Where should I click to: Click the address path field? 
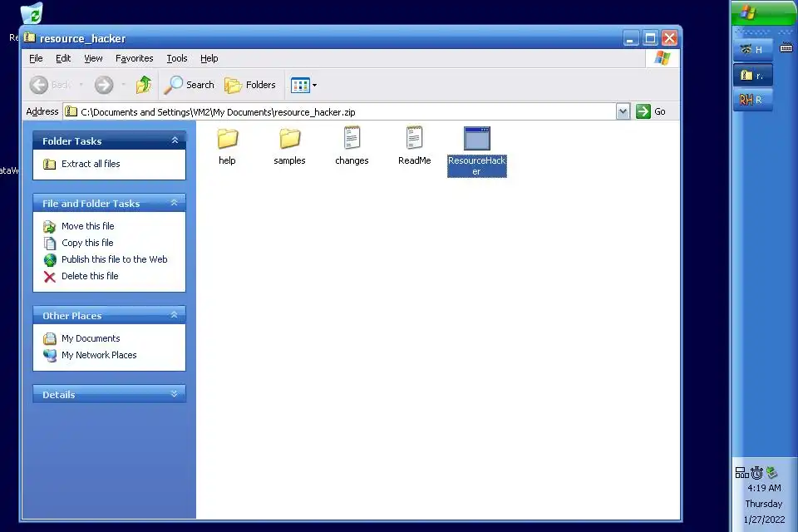tap(340, 112)
